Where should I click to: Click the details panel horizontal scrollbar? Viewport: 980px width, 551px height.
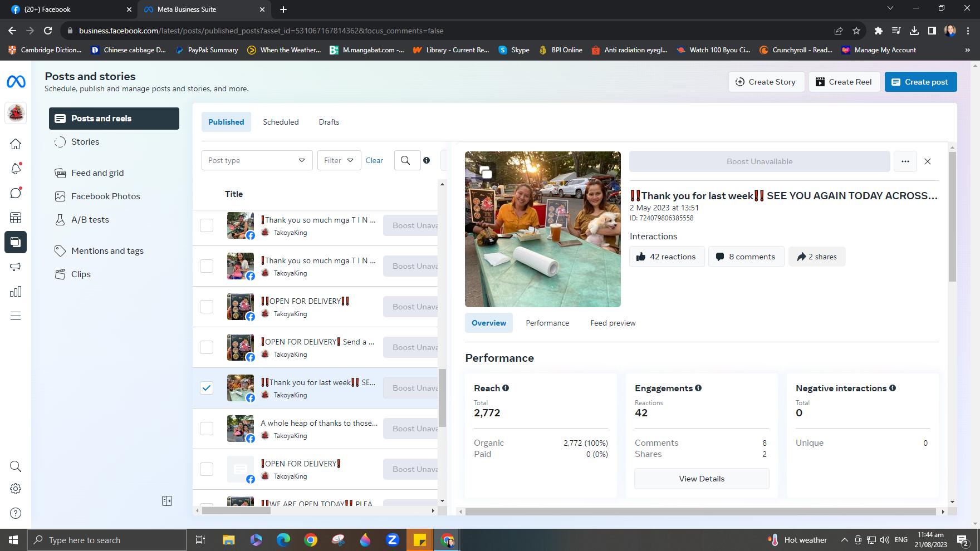coord(701,511)
